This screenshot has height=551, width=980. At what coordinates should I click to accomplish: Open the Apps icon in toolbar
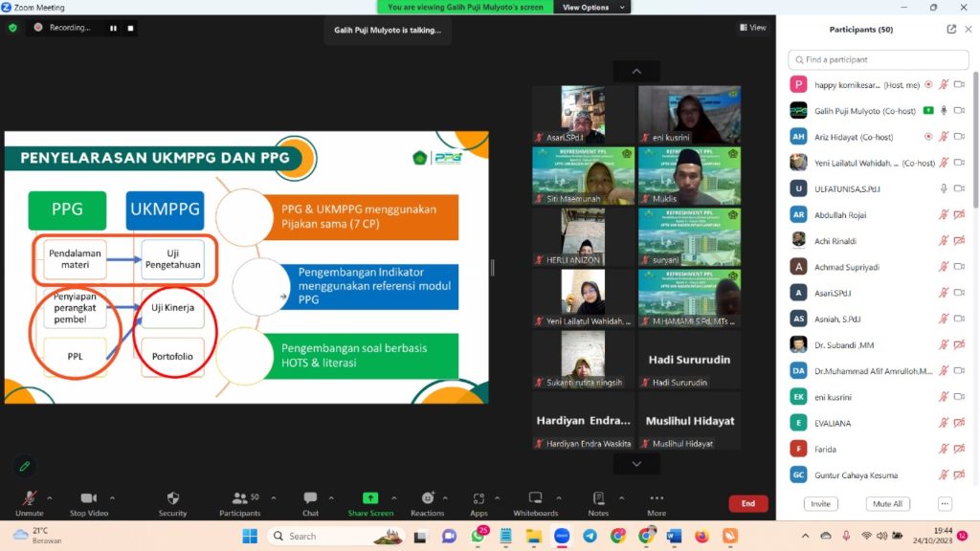479,497
